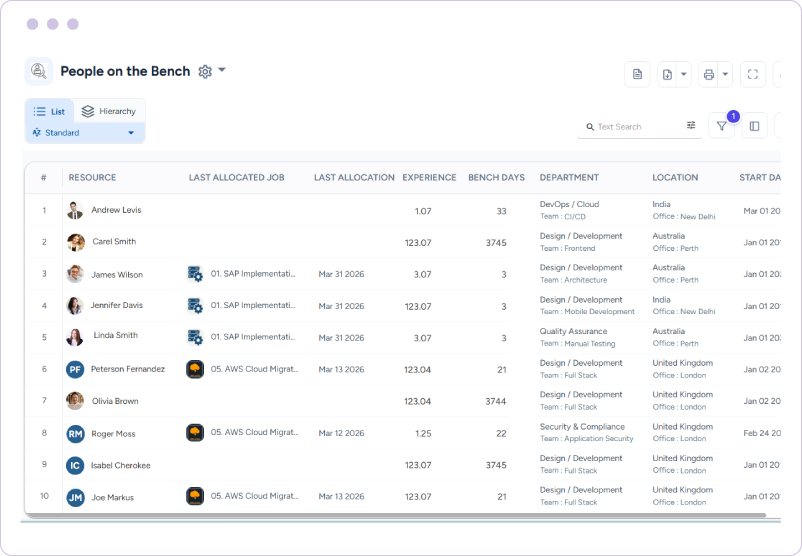
Task: Click AWS job icon in Roger Moss row
Action: pos(195,433)
